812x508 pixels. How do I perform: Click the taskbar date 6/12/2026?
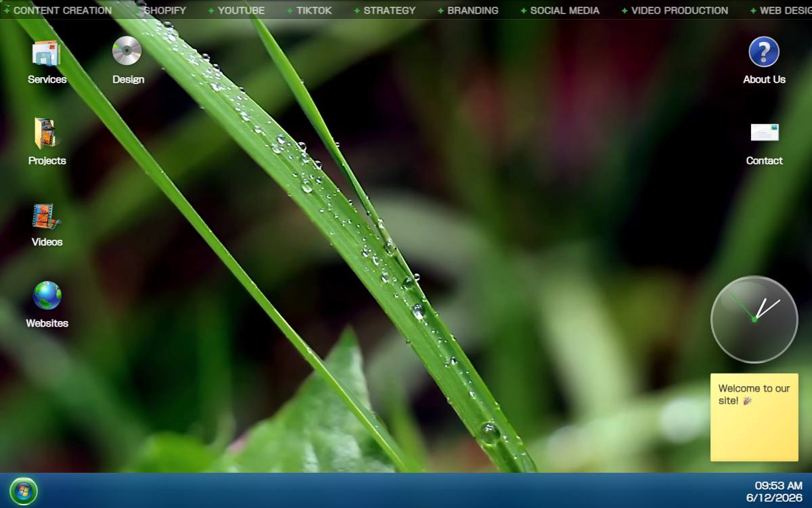tap(774, 497)
